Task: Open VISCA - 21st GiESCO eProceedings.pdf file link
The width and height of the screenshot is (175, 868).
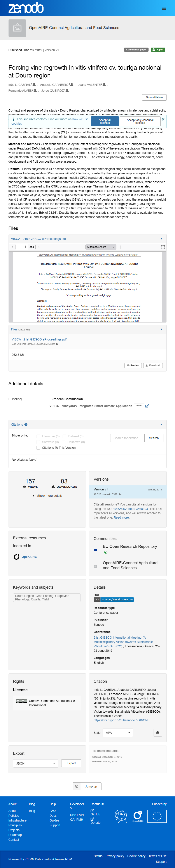Action: point(39,339)
